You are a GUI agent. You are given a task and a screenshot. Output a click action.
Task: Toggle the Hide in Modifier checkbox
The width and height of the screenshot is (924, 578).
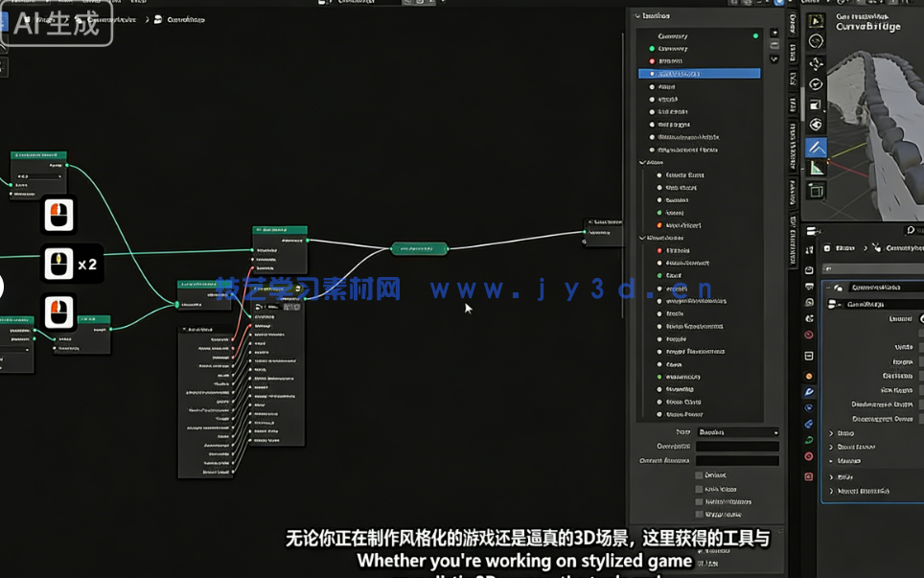click(699, 501)
